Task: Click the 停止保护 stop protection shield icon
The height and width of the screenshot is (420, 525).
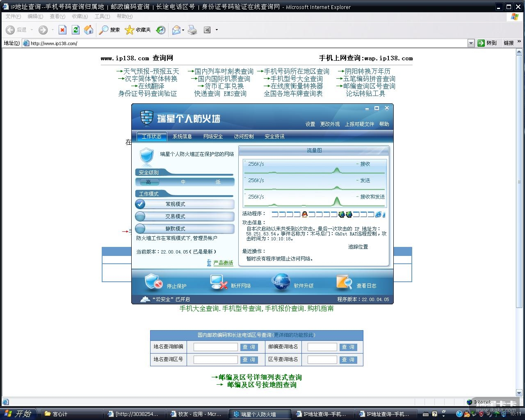Action: pos(153,282)
